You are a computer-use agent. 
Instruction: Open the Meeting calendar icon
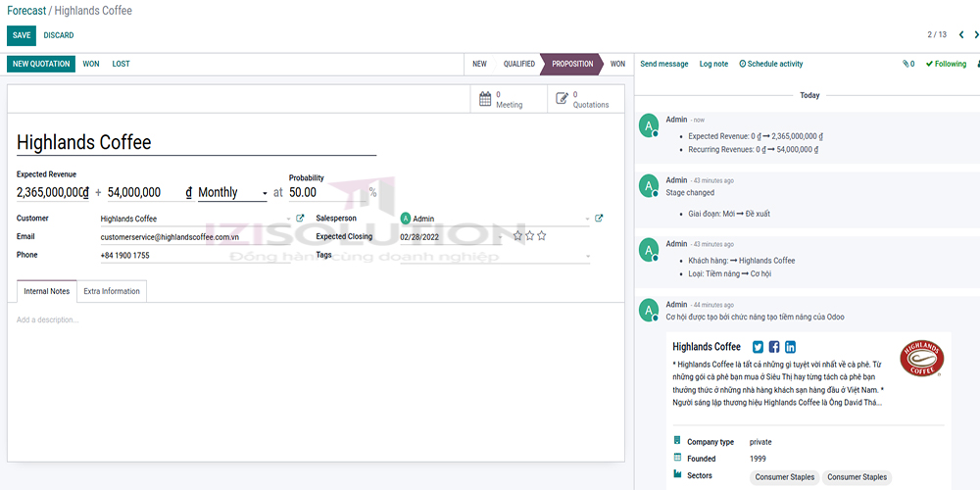click(485, 99)
